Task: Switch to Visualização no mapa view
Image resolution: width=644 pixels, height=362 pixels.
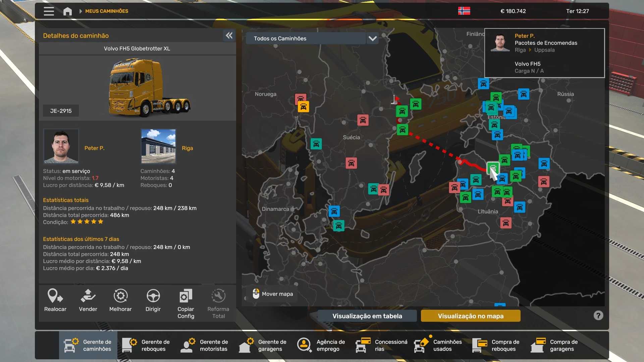Action: (x=470, y=316)
